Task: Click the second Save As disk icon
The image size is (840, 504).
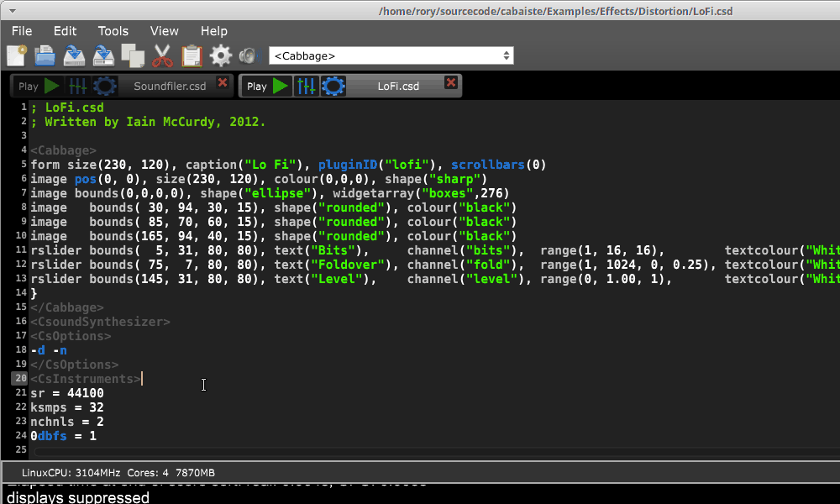Action: pos(103,56)
